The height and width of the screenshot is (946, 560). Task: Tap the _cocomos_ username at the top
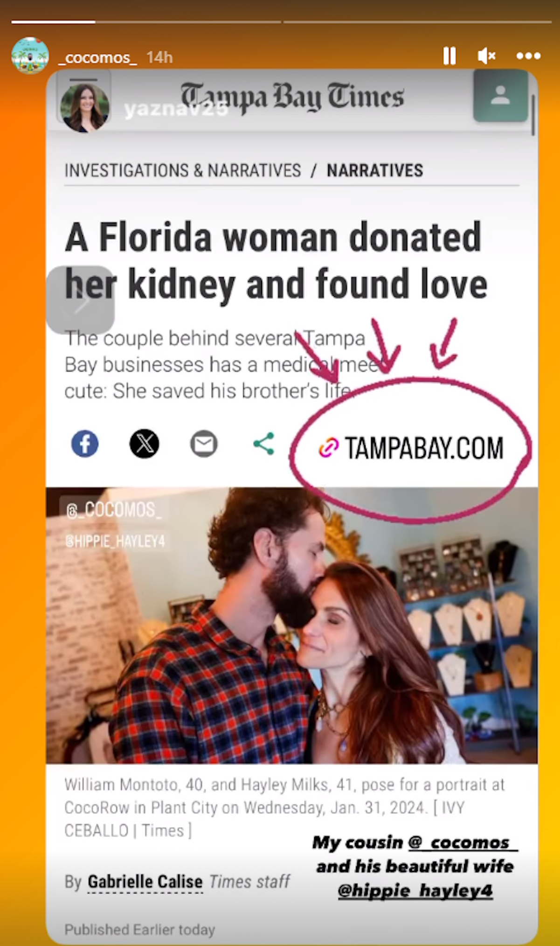(x=98, y=57)
